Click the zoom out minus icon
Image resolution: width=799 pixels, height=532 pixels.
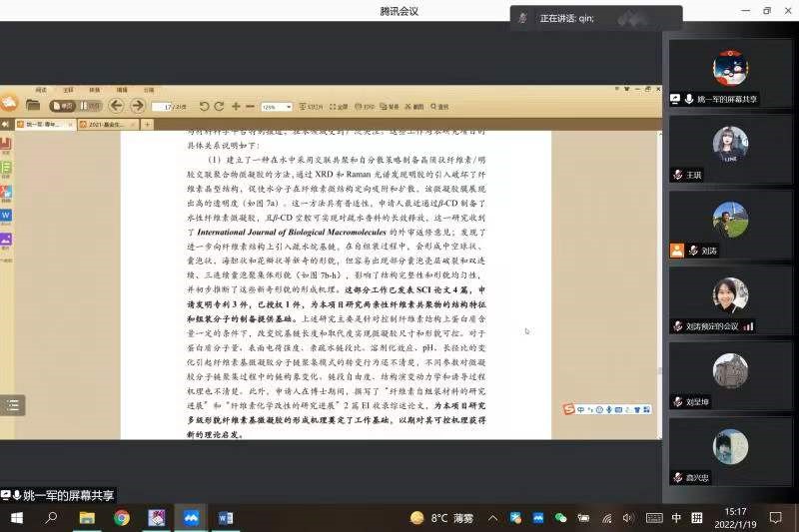[250, 106]
